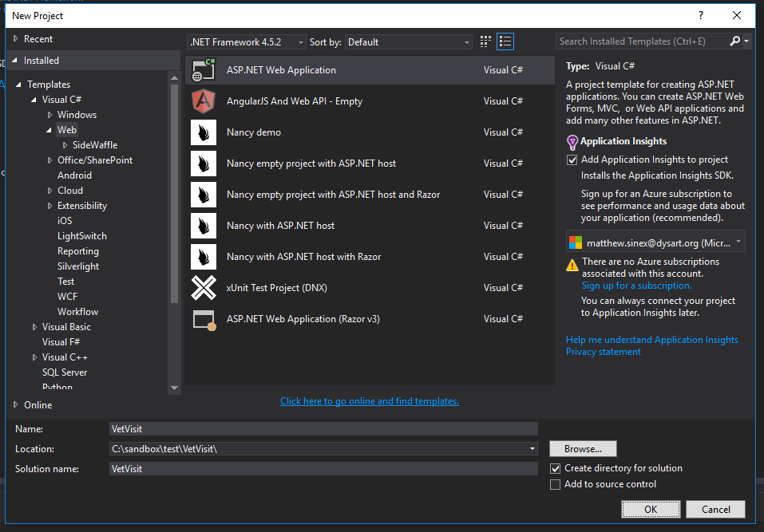Click the ASP.NET Web Application template icon
Viewport: 764px width, 532px height.
204,70
